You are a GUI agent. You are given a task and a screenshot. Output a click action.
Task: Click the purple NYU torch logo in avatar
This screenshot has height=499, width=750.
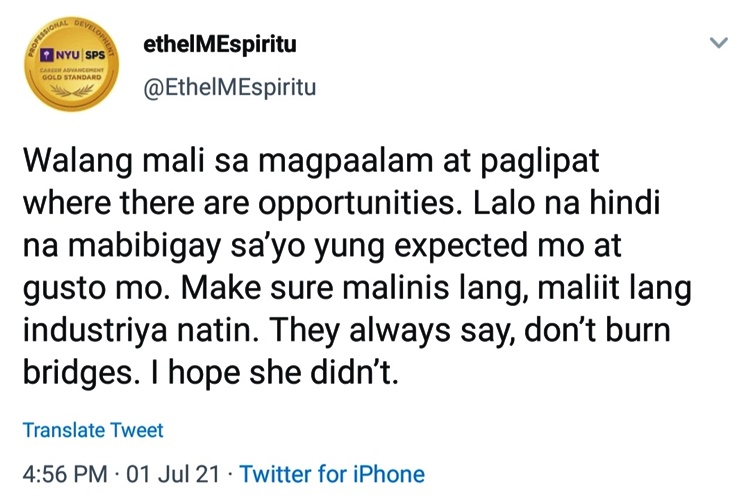[x=46, y=55]
